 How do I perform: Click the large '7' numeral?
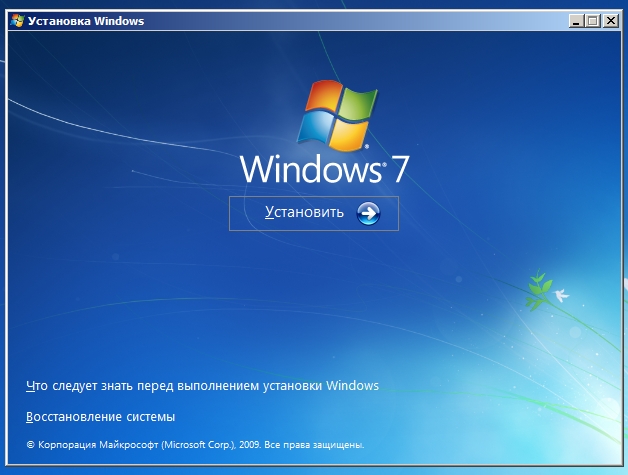coord(399,169)
